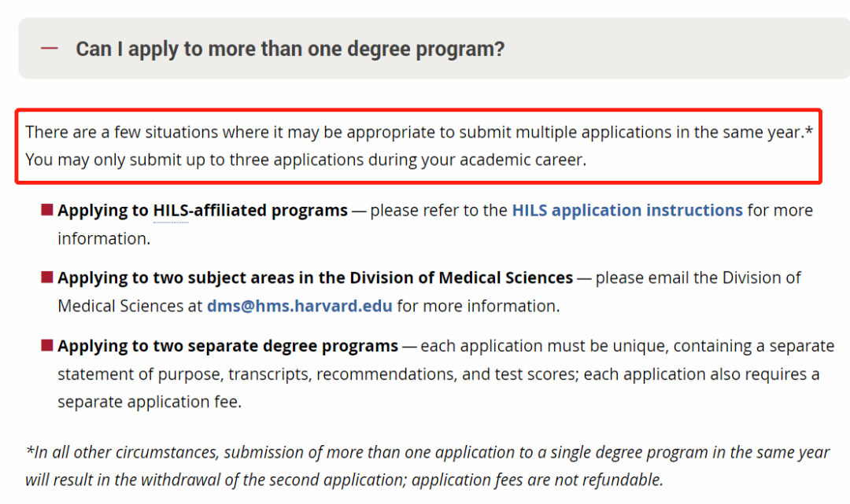The height and width of the screenshot is (504, 850).
Task: Click the bold text "Applying to HILS-affiliated programs"
Action: click(x=203, y=211)
